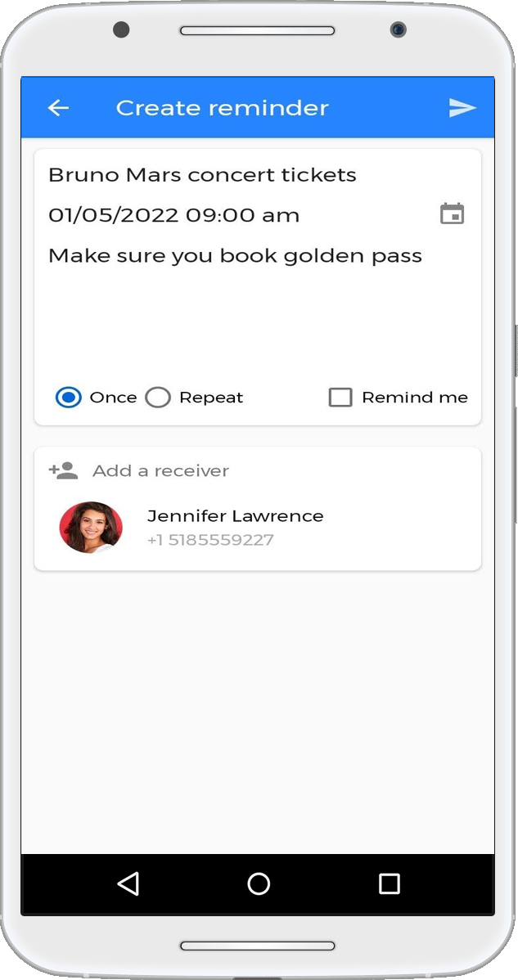Tap the phone number +1 5185559227
This screenshot has height=980, width=518.
tap(210, 540)
